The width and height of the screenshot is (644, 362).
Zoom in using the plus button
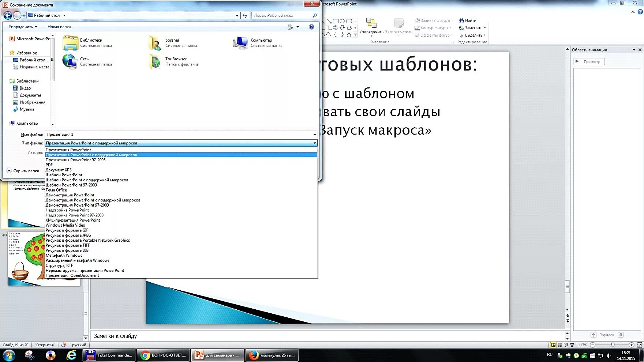click(631, 345)
